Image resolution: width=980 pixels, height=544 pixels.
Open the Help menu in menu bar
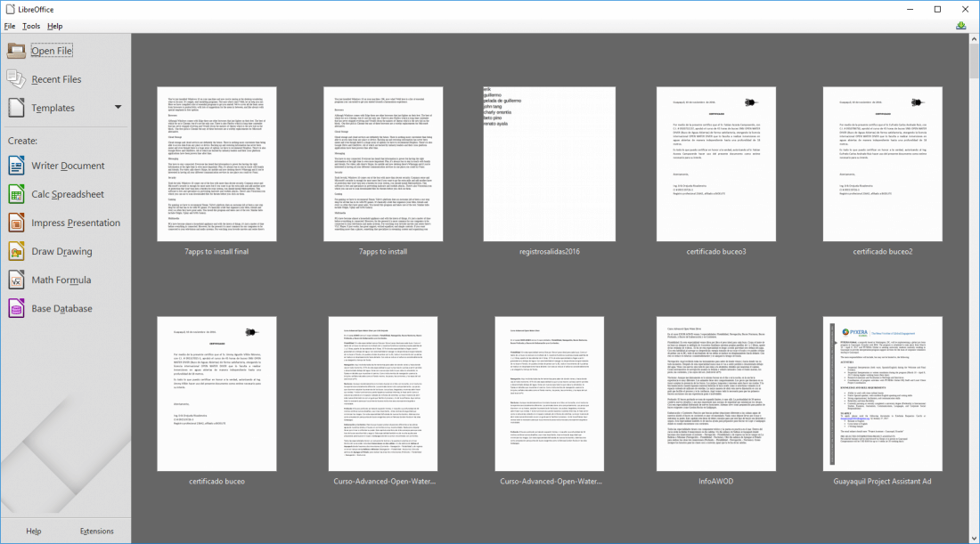[x=55, y=26]
